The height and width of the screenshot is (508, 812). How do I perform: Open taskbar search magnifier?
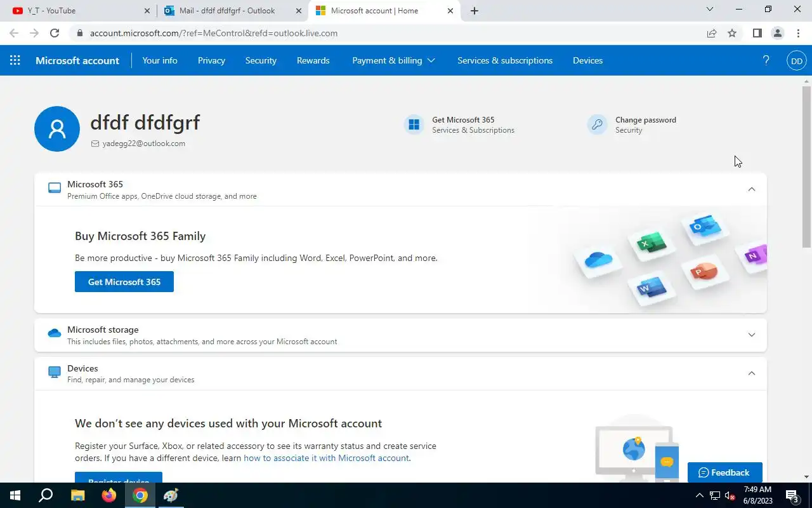(x=46, y=495)
